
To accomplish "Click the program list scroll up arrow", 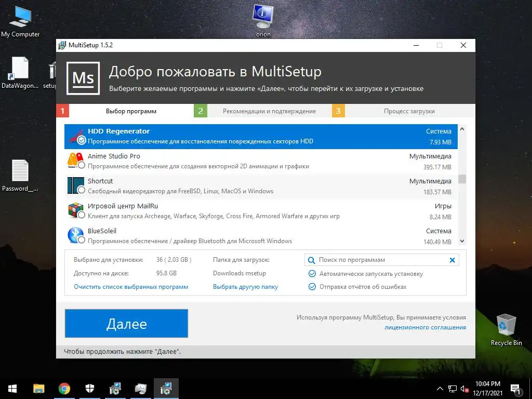I will tap(462, 129).
